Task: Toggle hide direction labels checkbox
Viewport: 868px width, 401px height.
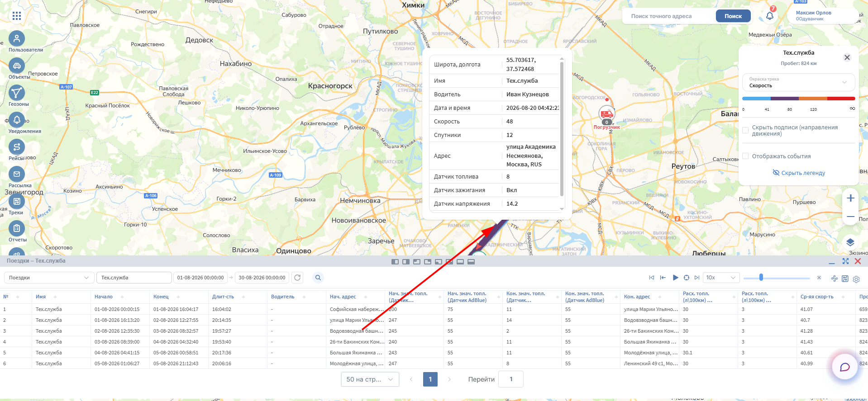Action: tap(745, 130)
